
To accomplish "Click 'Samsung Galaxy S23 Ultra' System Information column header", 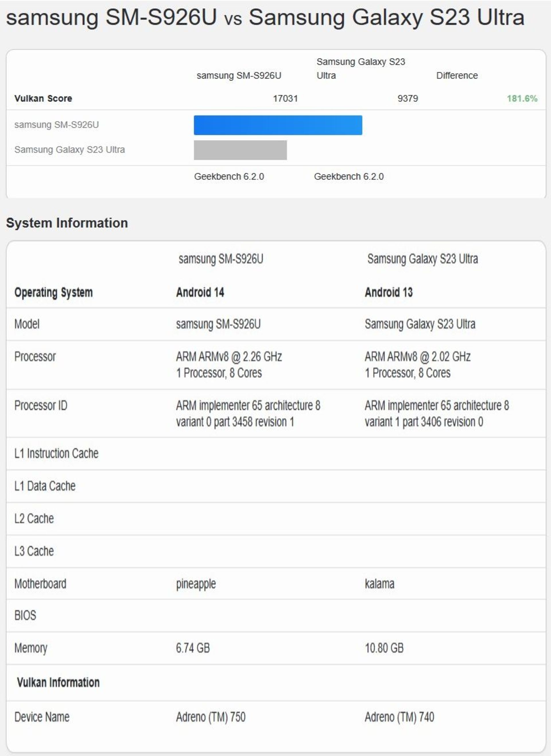I will [423, 259].
